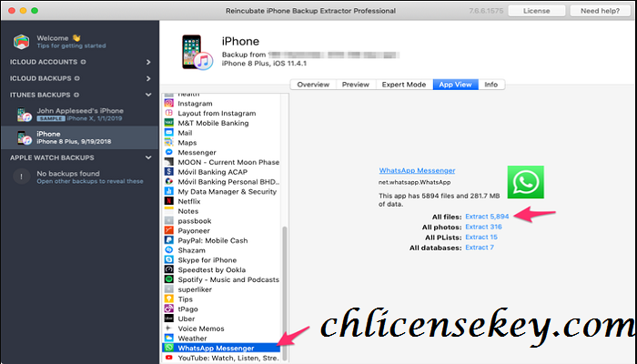Select passbook in the app list
This screenshot has height=364, width=637.
point(221,220)
